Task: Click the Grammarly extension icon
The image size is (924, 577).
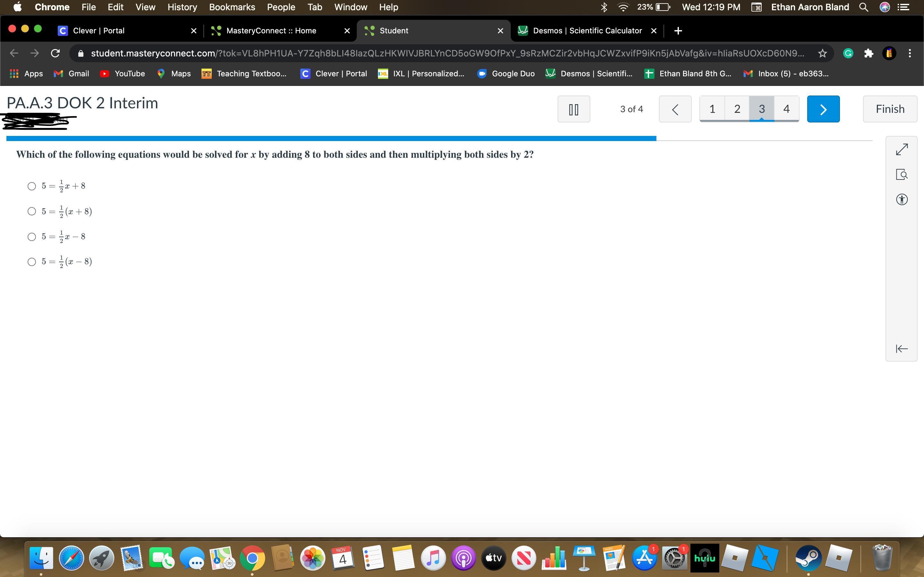Action: coord(848,54)
